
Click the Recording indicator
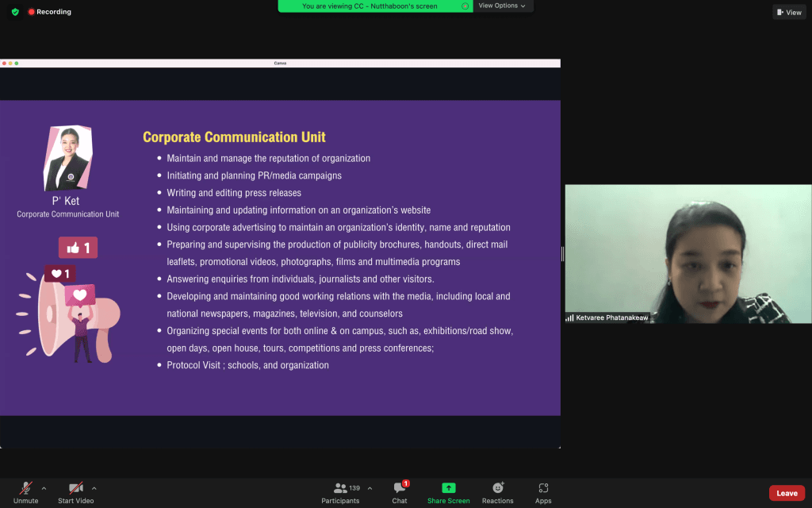50,12
